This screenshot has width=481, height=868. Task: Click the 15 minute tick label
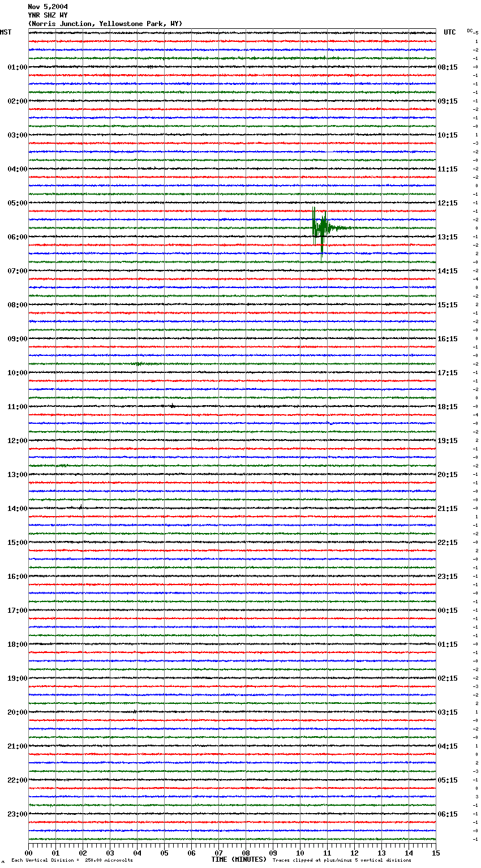(x=435, y=853)
